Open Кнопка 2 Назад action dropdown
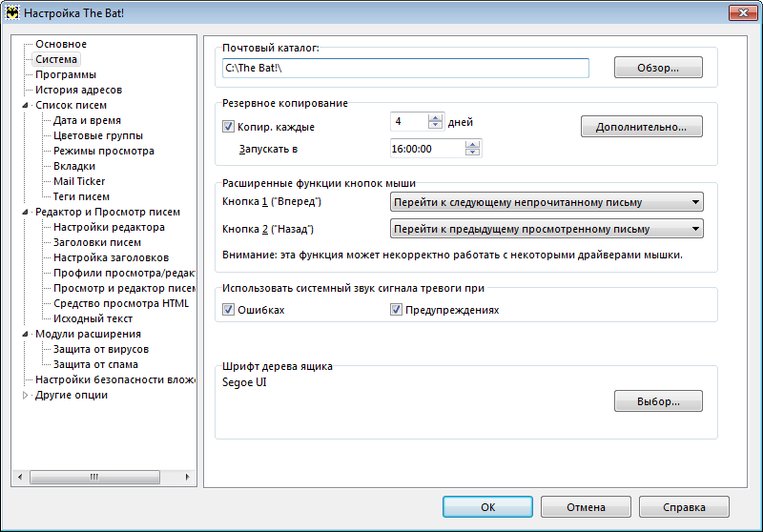 [x=546, y=229]
